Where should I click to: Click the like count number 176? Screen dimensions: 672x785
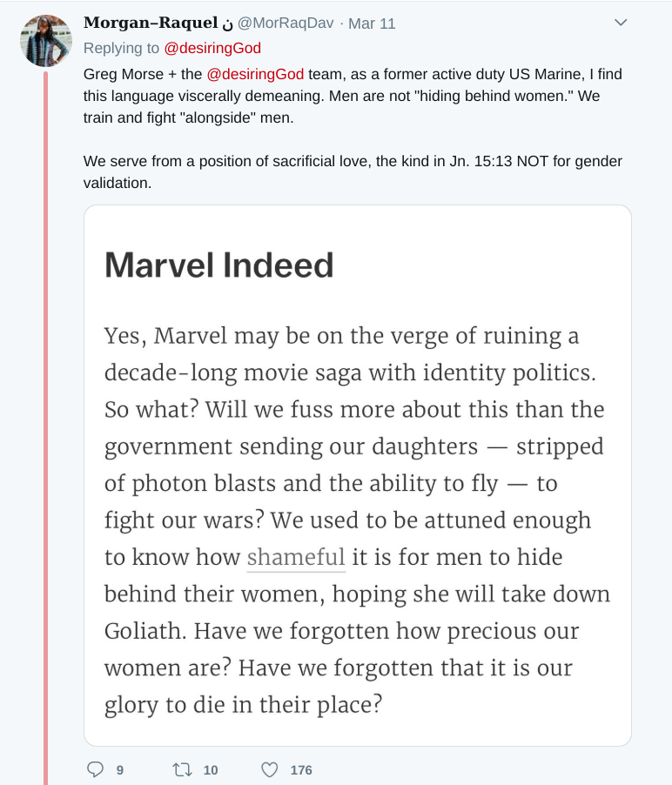tap(301, 769)
